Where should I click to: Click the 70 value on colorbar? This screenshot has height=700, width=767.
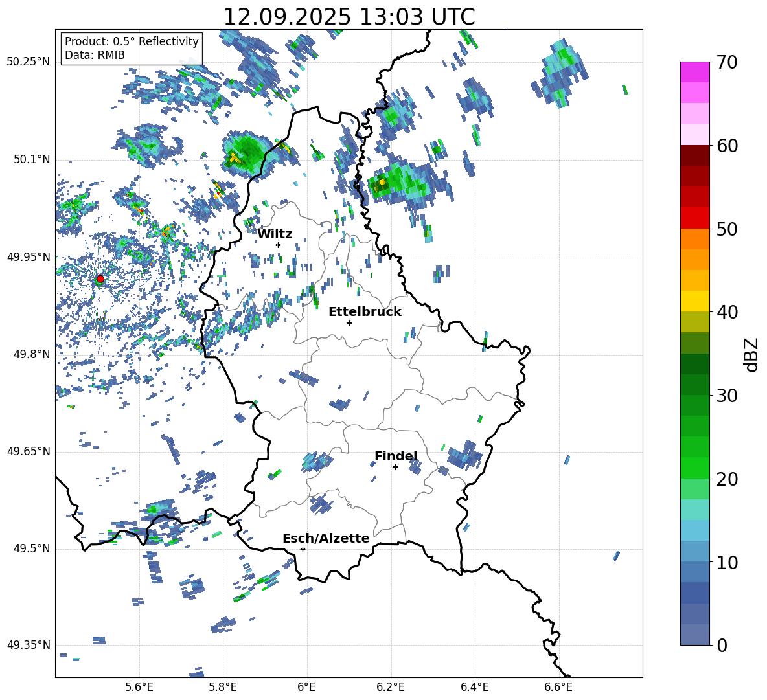(727, 62)
